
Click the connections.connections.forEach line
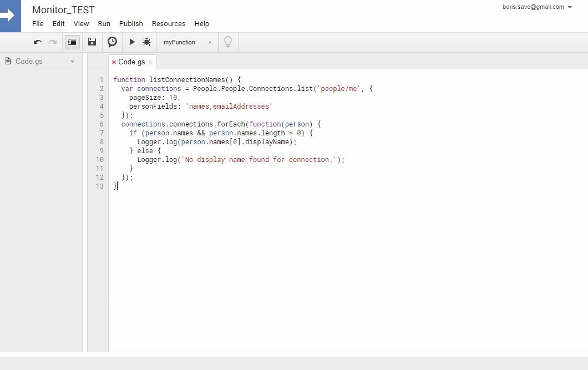(221, 124)
